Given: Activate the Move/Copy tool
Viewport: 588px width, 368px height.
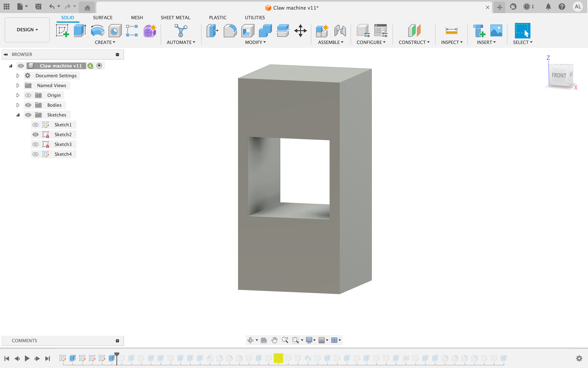Looking at the screenshot, I should [300, 30].
